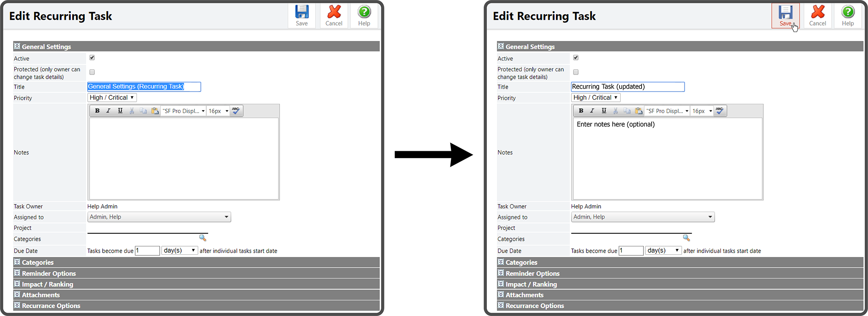868x316 pixels.
Task: Toggle Bold in the left panel notes editor
Action: (97, 111)
